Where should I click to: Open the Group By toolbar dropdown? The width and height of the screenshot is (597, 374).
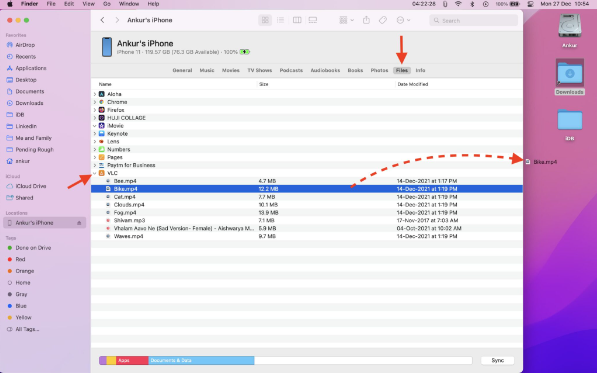coord(346,20)
